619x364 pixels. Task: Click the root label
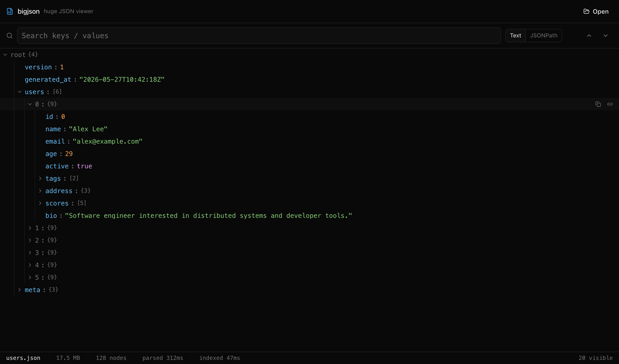[18, 55]
